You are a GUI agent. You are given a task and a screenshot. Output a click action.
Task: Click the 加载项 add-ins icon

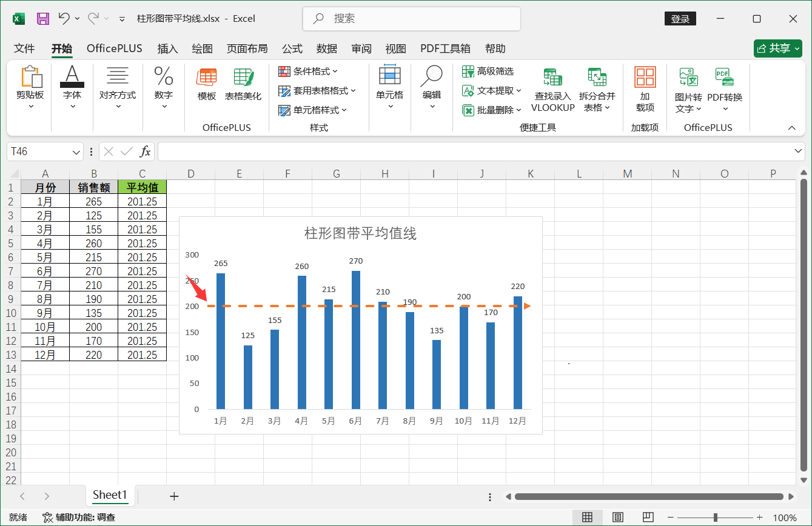[645, 90]
